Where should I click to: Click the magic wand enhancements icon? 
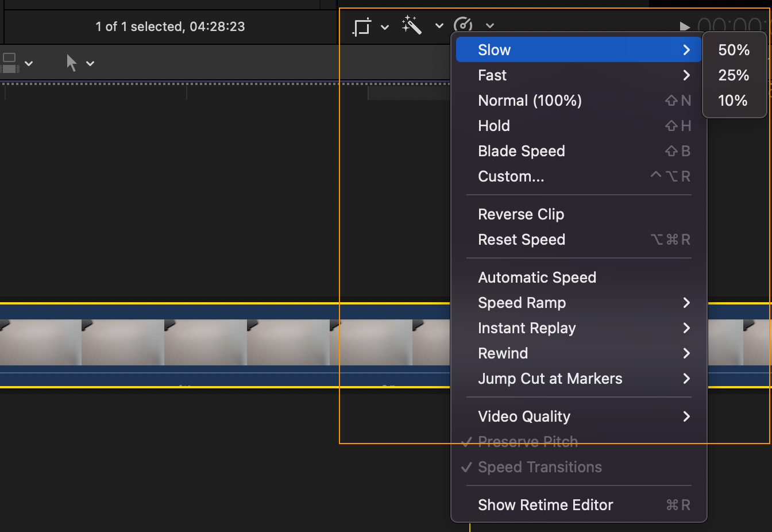click(412, 25)
